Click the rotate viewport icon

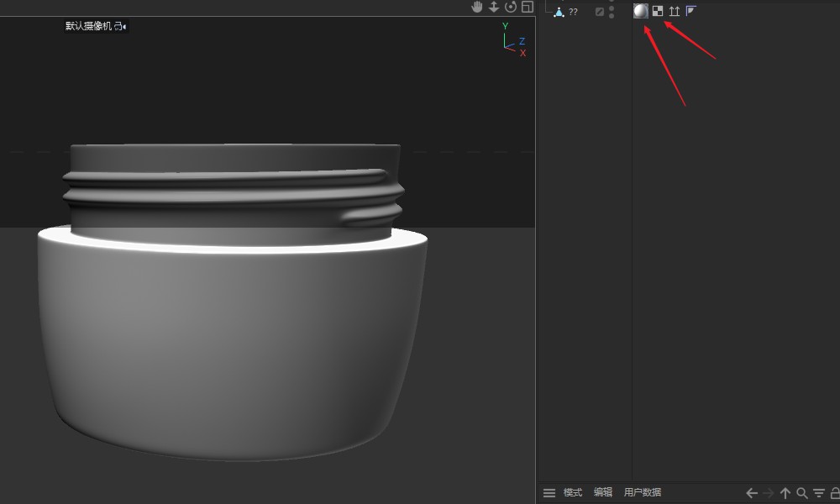(x=510, y=8)
